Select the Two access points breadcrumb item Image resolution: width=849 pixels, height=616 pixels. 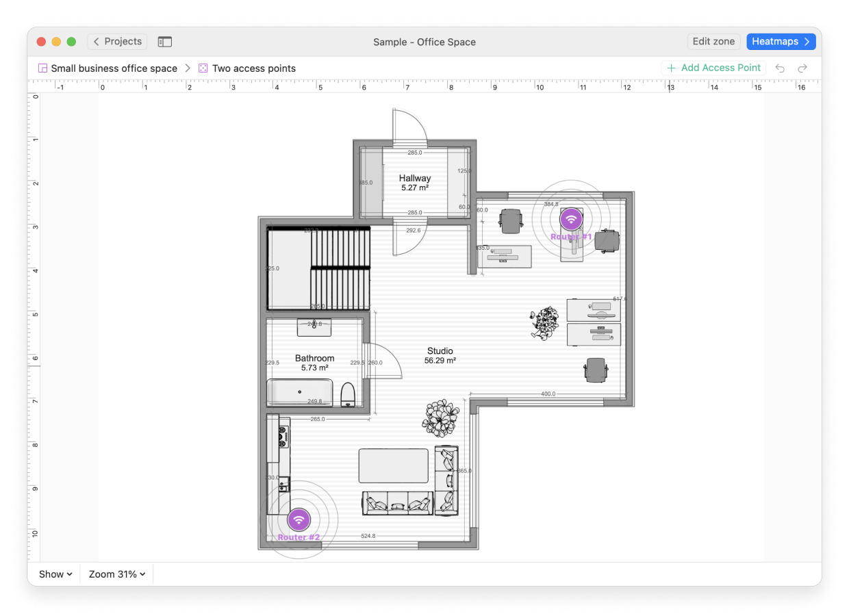point(254,68)
